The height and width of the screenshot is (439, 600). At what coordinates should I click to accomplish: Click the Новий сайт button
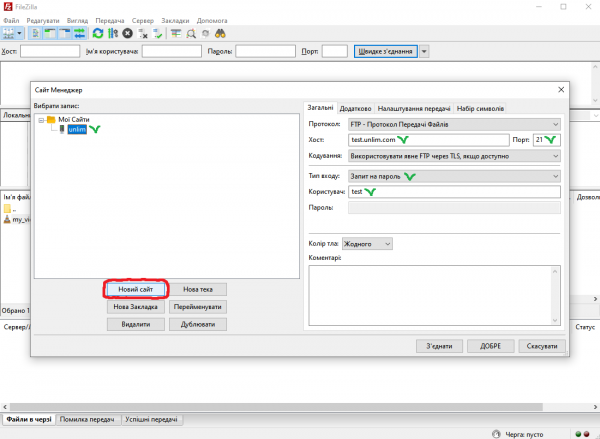point(135,289)
